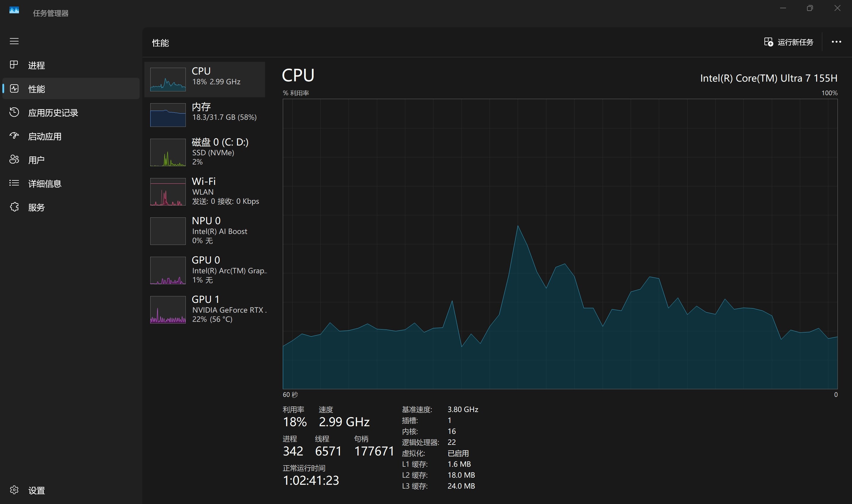This screenshot has width=852, height=504.
Task: Click the 'Intel(R) AI Boost' NPU entry
Action: click(220, 231)
